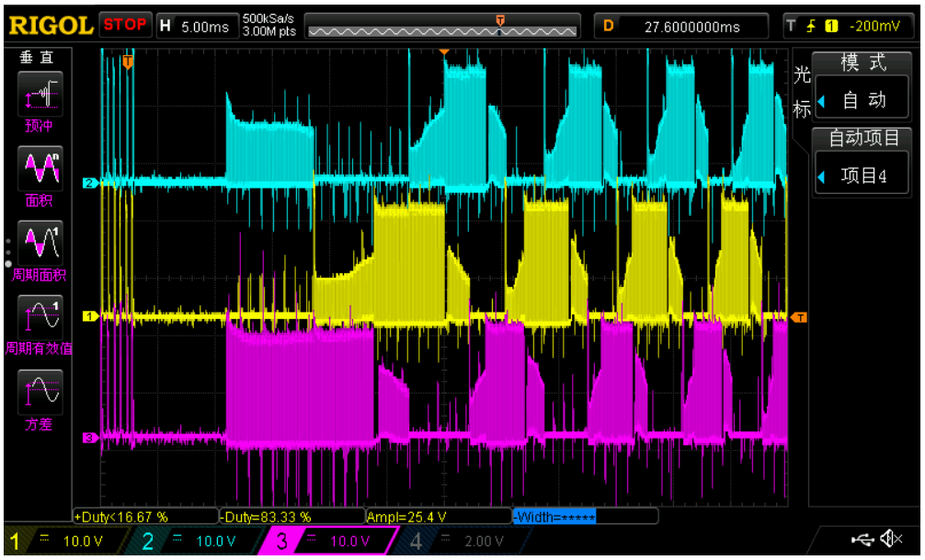Click the orange trigger position T marker
The height and width of the screenshot is (560, 925).
128,61
